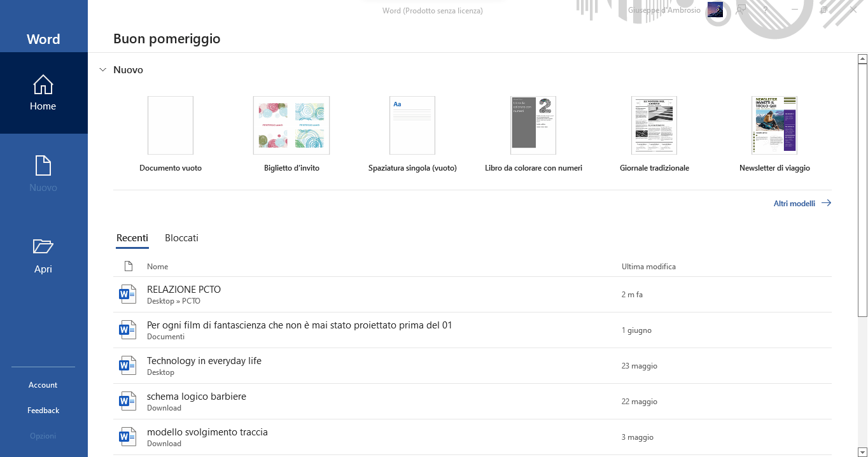This screenshot has width=868, height=457.
Task: Click Word icon beside Technology in everyday life
Action: coord(128,366)
